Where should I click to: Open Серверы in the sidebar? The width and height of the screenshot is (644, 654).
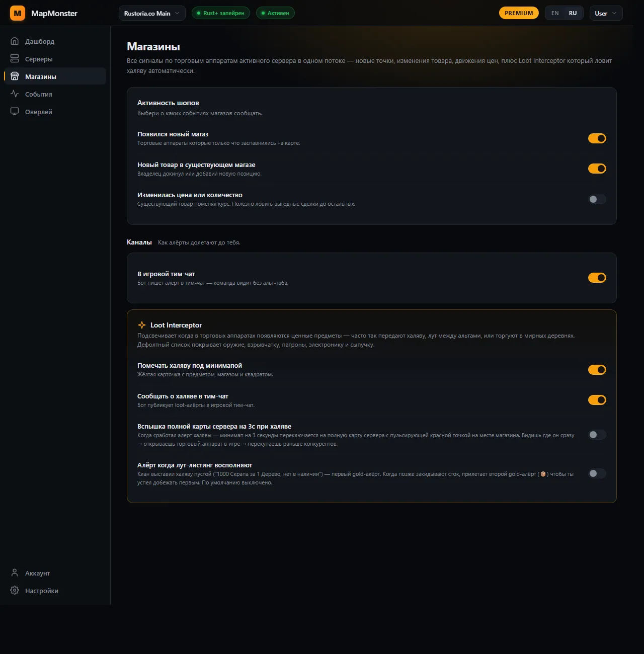click(x=55, y=59)
